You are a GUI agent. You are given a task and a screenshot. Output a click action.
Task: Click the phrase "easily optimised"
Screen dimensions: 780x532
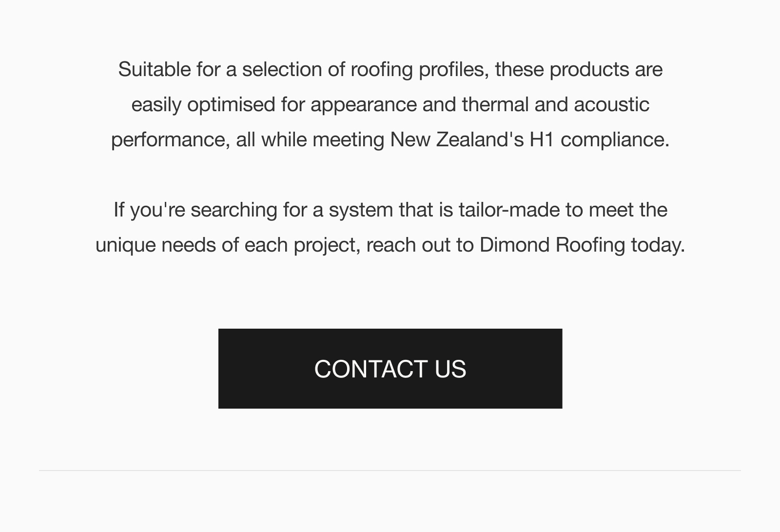coord(203,105)
